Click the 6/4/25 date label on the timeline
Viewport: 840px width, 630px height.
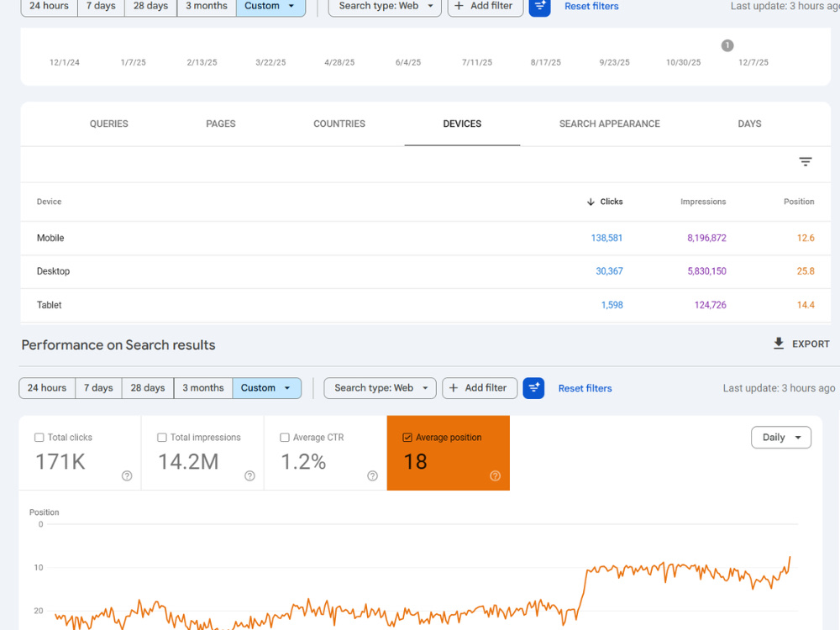pos(407,63)
